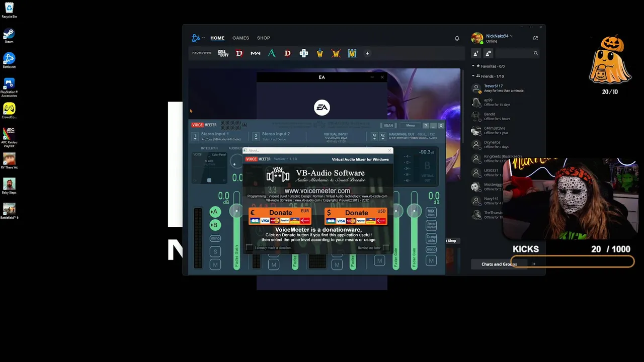Open VBAN settings in Voicemeeter
The image size is (644, 362).
tap(388, 126)
